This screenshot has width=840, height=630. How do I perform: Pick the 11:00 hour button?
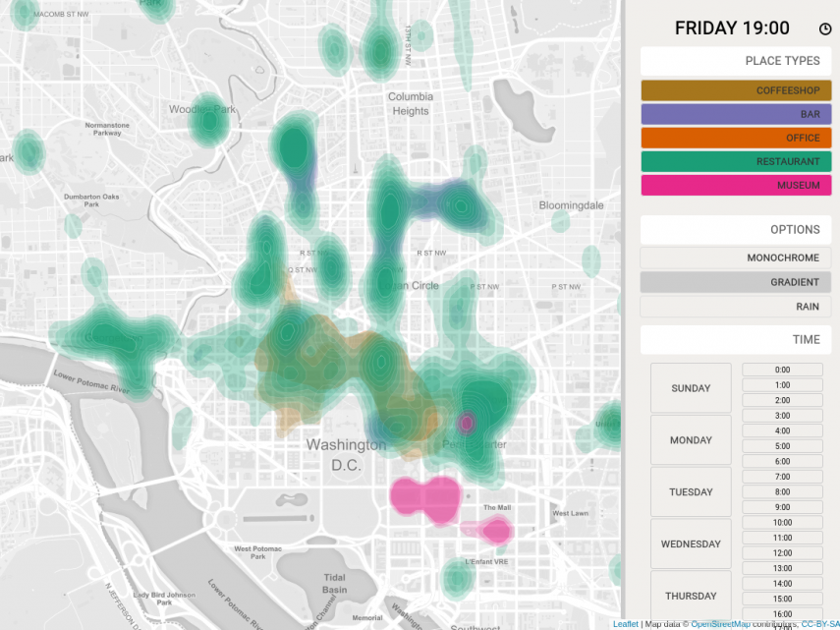pos(782,538)
